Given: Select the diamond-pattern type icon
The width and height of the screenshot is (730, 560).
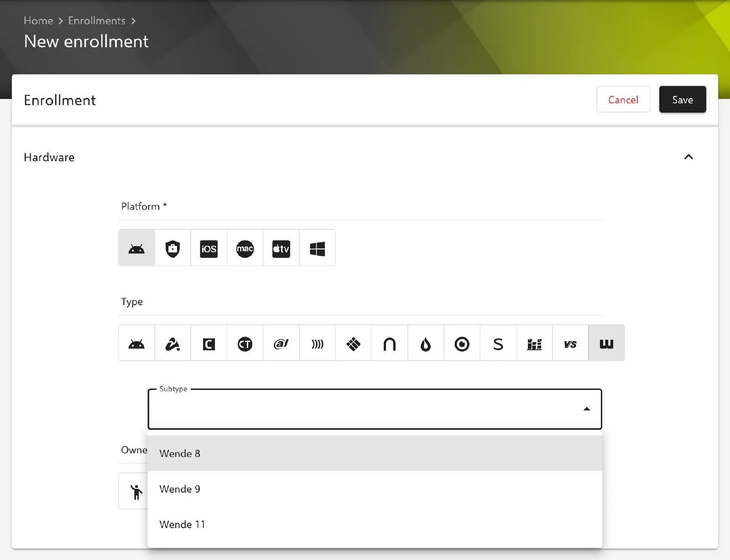Looking at the screenshot, I should 354,343.
